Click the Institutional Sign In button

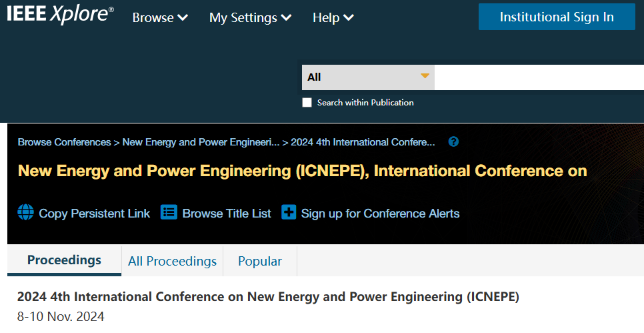(557, 17)
